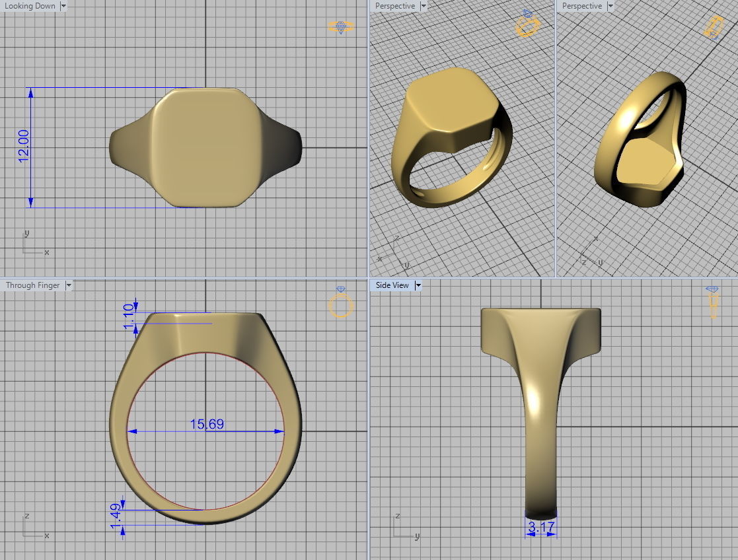The height and width of the screenshot is (560, 738).
Task: Click the x-z axis indicator in Through Finger
Action: point(35,526)
